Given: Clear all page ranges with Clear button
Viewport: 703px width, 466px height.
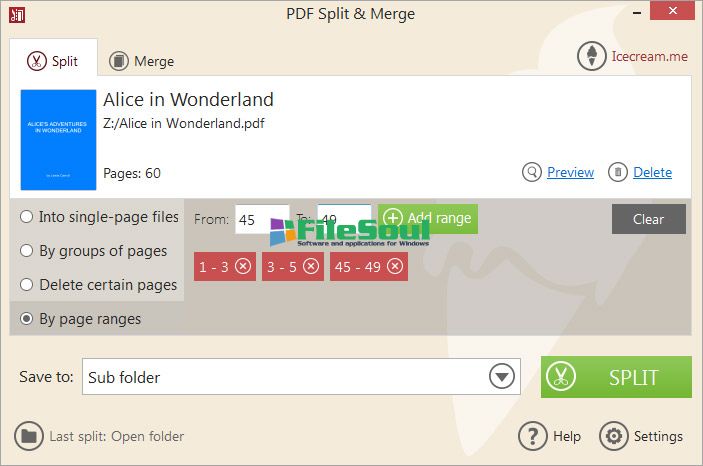Looking at the screenshot, I should coord(649,219).
